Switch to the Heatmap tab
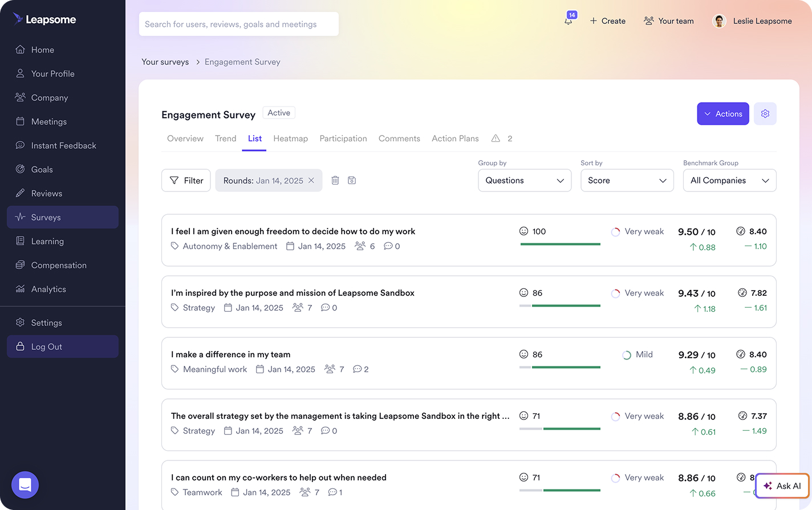The image size is (812, 510). coord(291,138)
